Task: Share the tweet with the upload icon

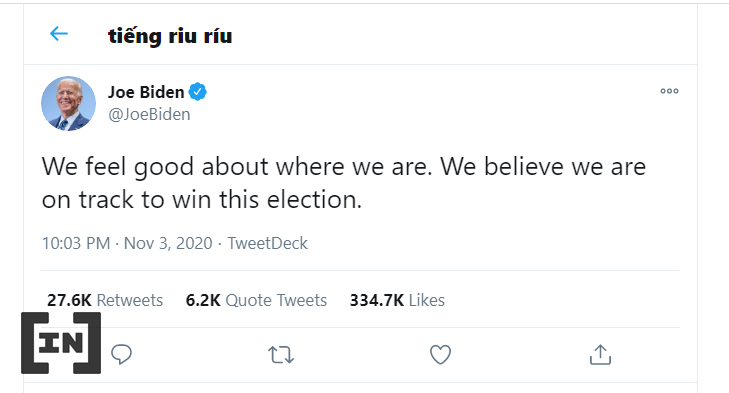Action: tap(600, 354)
